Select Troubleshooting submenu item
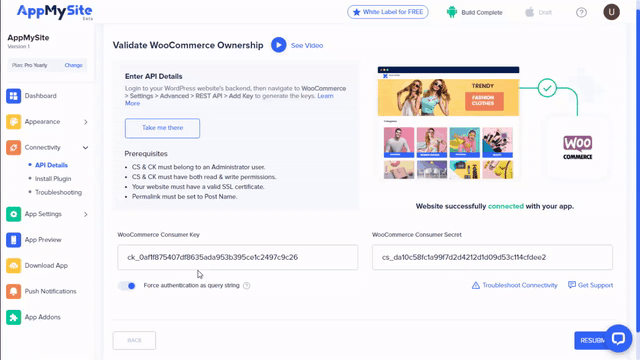This screenshot has width=640, height=360. (x=58, y=192)
